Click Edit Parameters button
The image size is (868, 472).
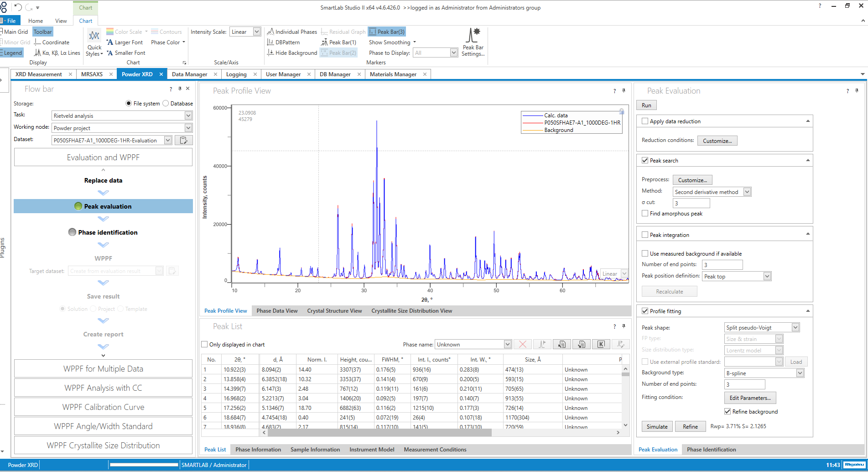point(750,398)
